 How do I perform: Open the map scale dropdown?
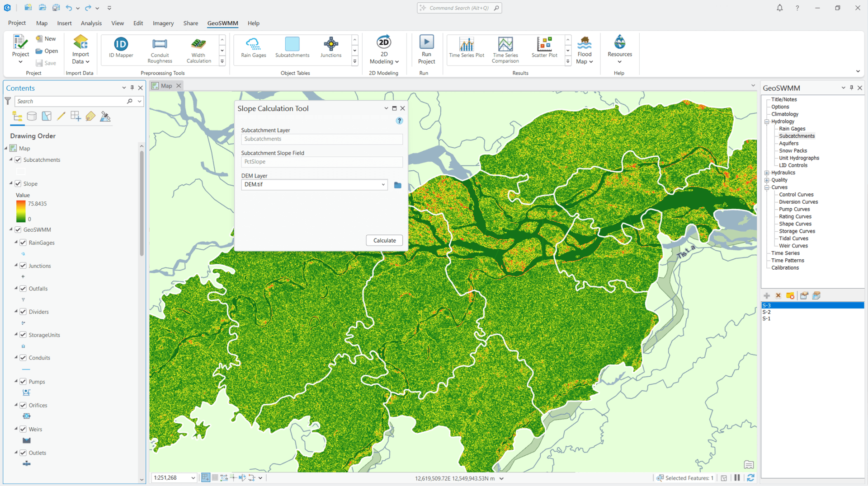(193, 477)
